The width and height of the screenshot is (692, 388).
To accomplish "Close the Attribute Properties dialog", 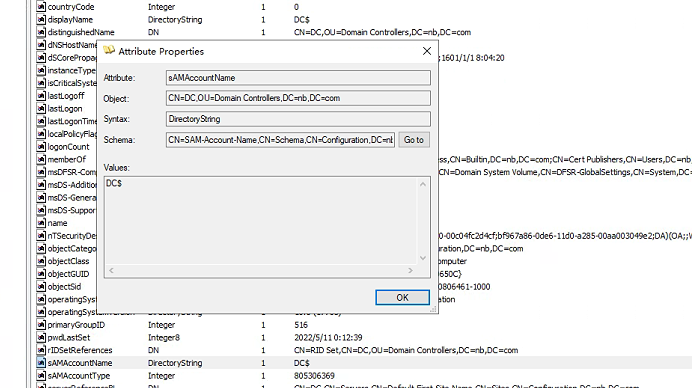I will pyautogui.click(x=427, y=51).
